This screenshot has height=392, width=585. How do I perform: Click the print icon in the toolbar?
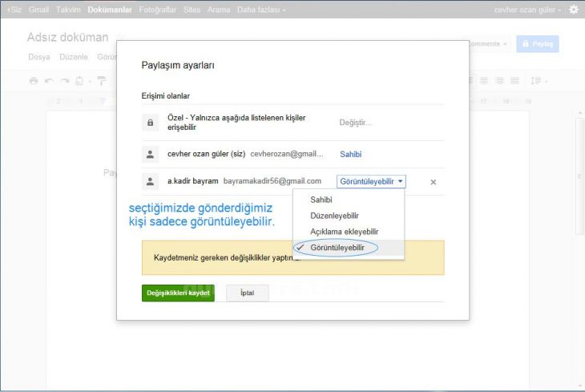pyautogui.click(x=33, y=81)
